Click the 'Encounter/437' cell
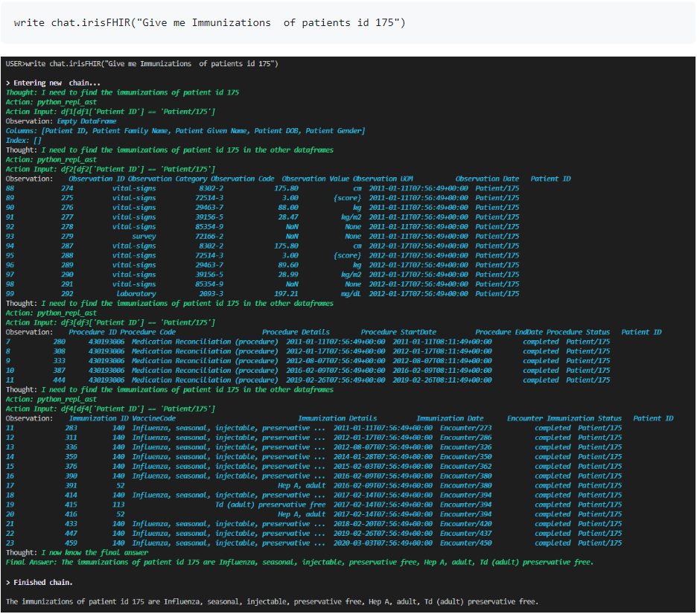This screenshot has height=614, width=700. pos(465,534)
